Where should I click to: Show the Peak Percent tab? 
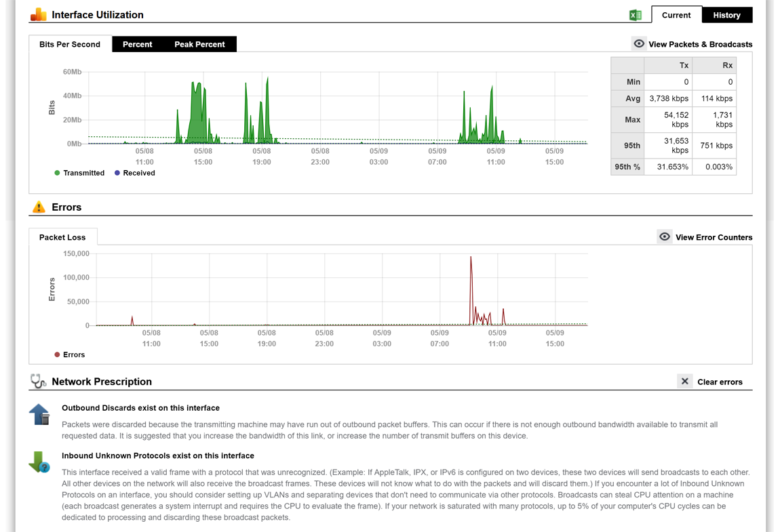(x=199, y=44)
